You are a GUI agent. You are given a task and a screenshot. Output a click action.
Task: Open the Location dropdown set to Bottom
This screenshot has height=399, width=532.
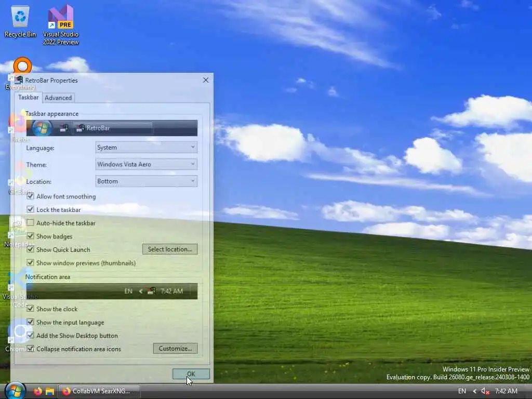point(146,181)
